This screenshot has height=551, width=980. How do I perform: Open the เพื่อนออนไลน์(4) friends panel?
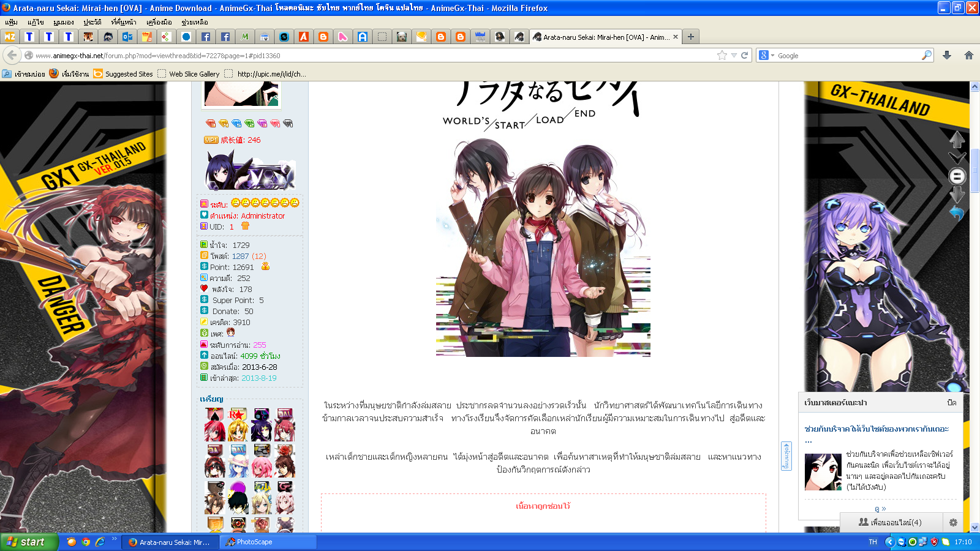coord(890,522)
